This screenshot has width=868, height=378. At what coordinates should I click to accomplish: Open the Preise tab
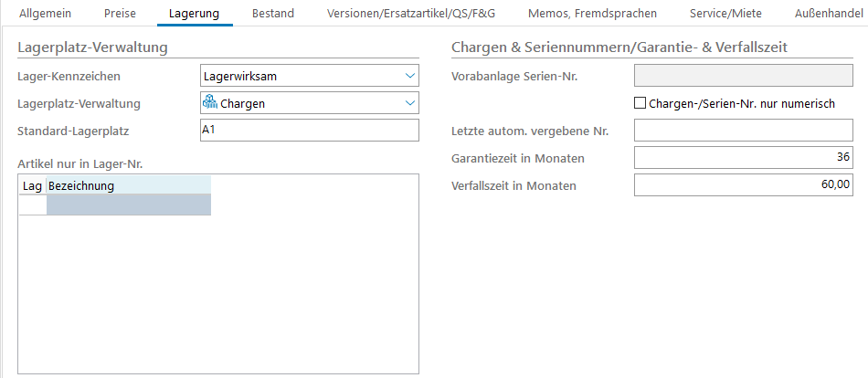pos(120,14)
